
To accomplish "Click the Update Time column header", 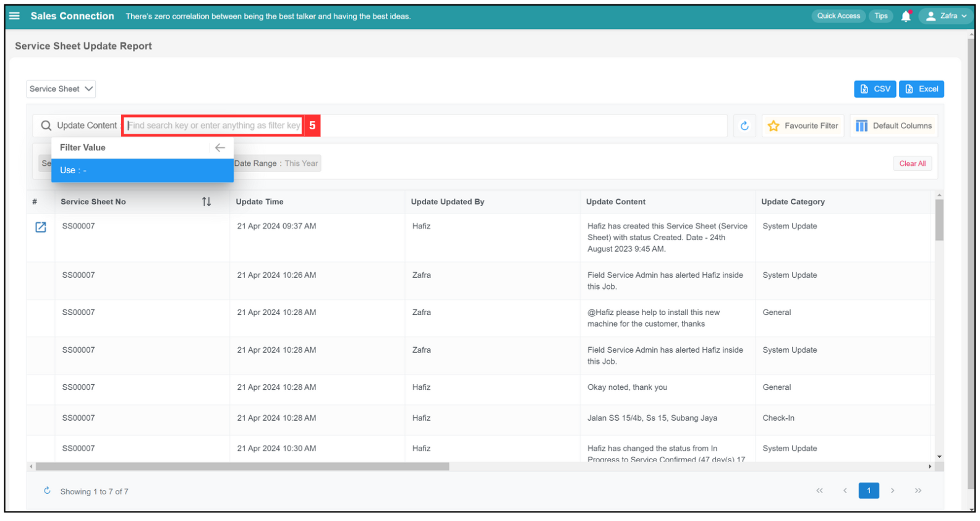I will [260, 202].
